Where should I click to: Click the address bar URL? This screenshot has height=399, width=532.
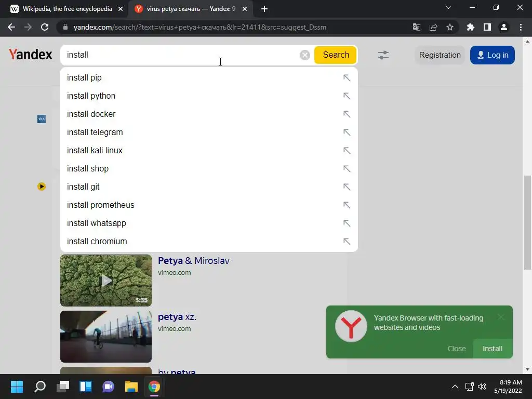coord(200,27)
